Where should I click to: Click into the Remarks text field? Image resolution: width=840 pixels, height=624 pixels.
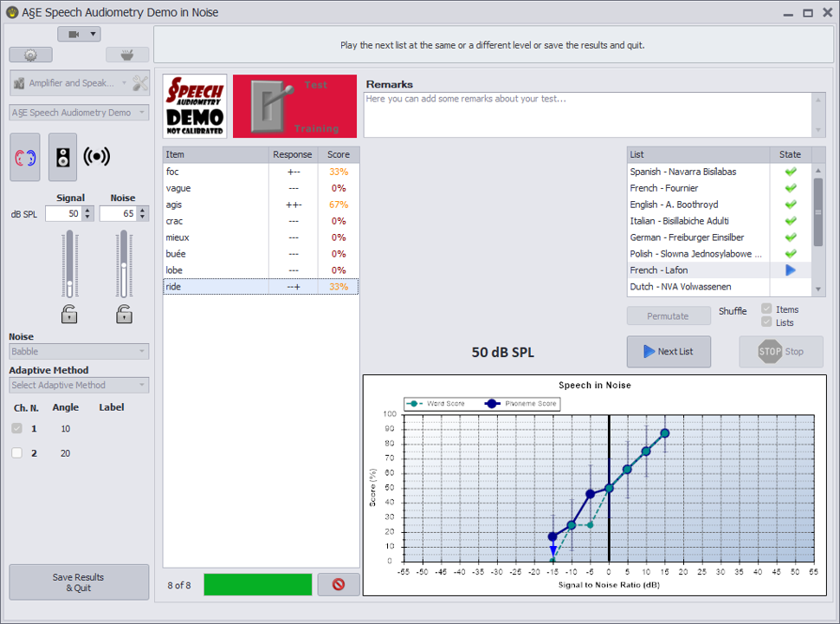click(x=588, y=114)
